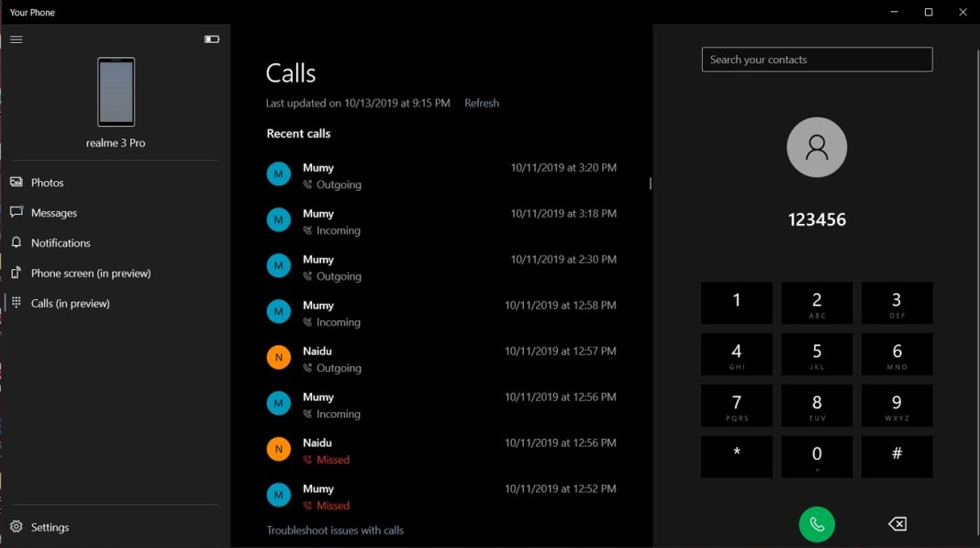The height and width of the screenshot is (548, 980).
Task: Open the Troubleshoot issues with calls link
Action: (x=335, y=530)
